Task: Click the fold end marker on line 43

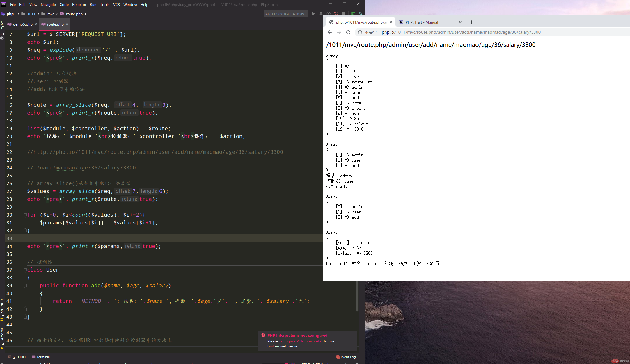Action: click(25, 317)
